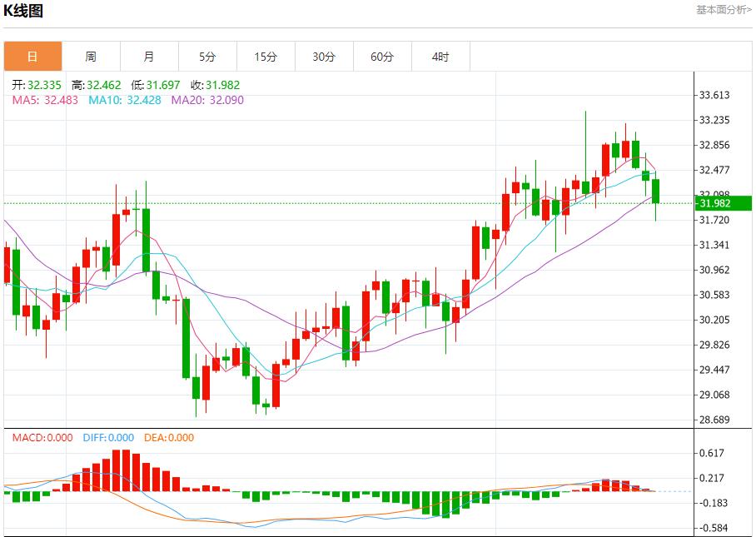Click the DIFF: 0.000 indicator label

click(108, 438)
